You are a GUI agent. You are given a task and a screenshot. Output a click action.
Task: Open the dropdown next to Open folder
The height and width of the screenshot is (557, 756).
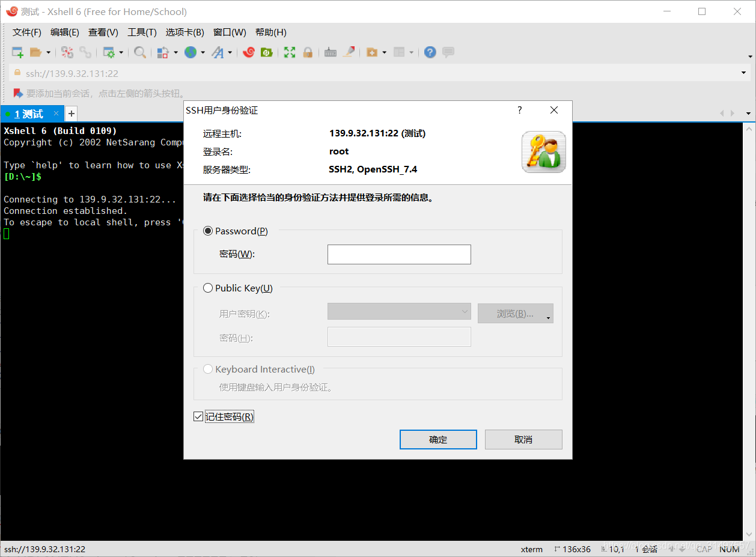pyautogui.click(x=48, y=52)
